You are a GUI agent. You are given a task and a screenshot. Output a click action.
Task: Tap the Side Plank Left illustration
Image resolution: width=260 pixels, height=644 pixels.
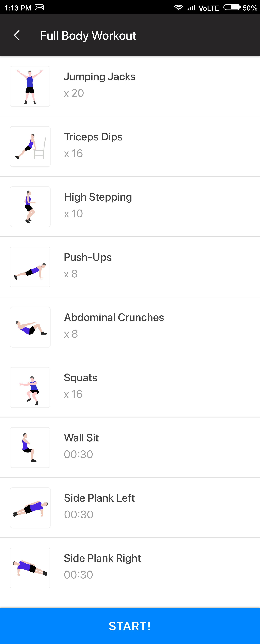click(30, 508)
